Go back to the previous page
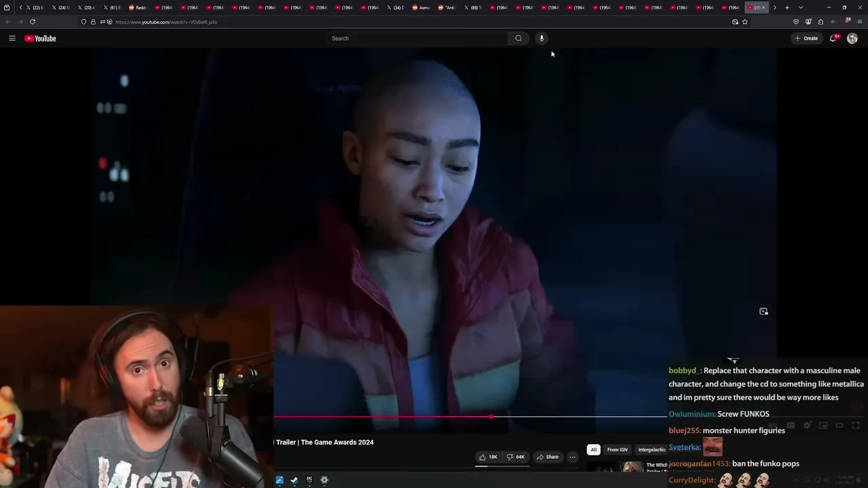Viewport: 868px width, 488px height. [x=8, y=22]
